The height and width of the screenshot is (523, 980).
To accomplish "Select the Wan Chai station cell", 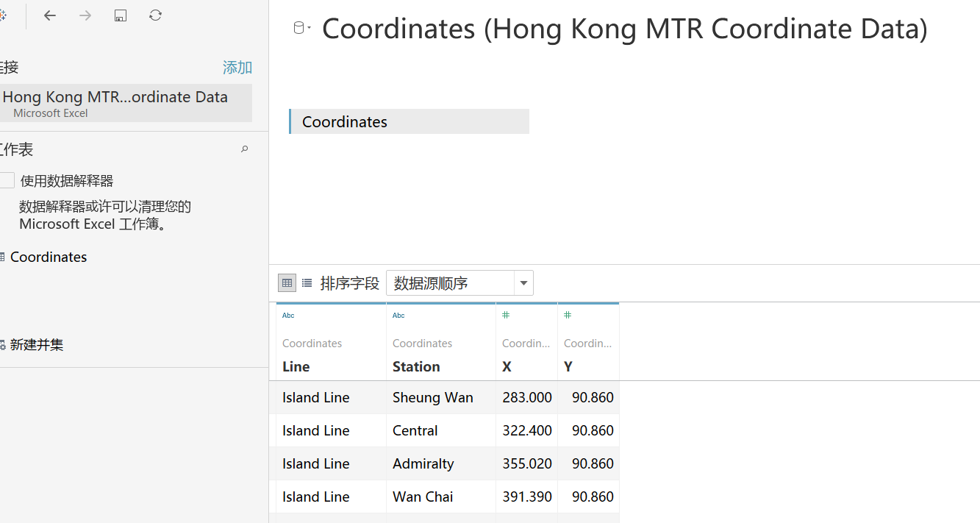I will (441, 497).
